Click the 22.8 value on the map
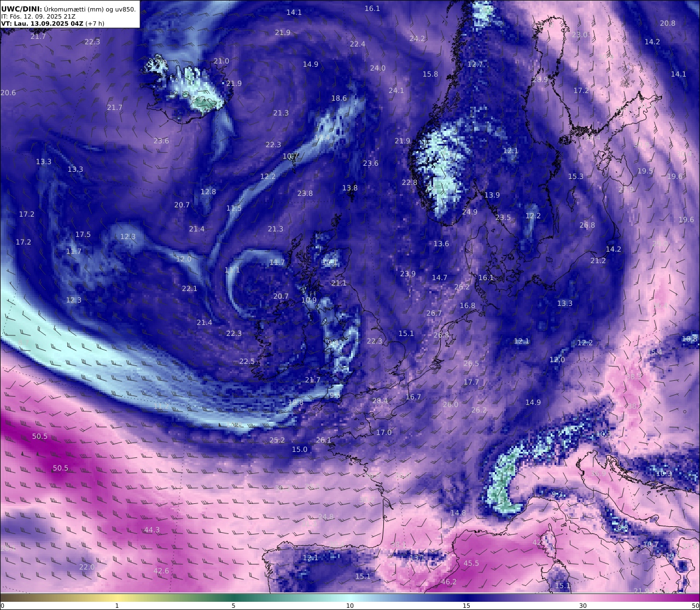 click(x=410, y=182)
